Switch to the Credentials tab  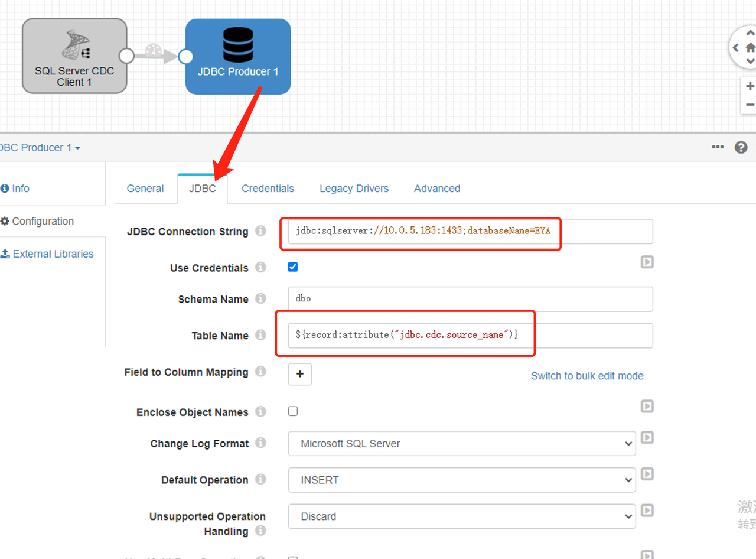point(268,188)
